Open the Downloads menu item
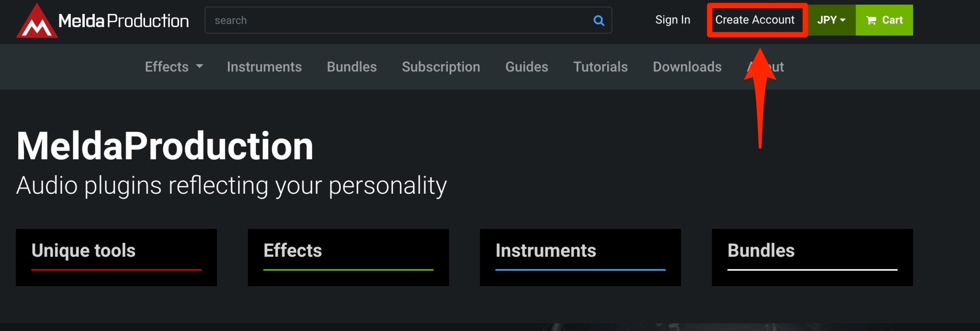The width and height of the screenshot is (980, 331). tap(687, 67)
